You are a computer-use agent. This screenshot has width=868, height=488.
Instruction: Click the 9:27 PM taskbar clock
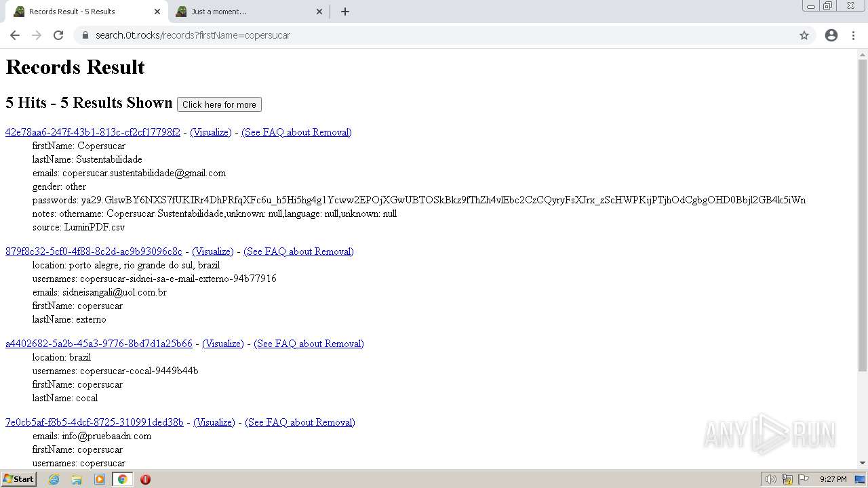(x=833, y=479)
